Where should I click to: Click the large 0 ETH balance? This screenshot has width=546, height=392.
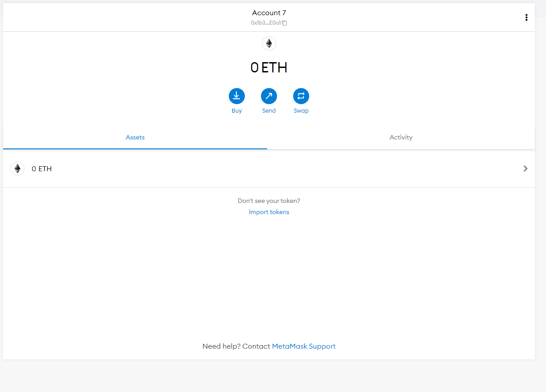tap(269, 67)
